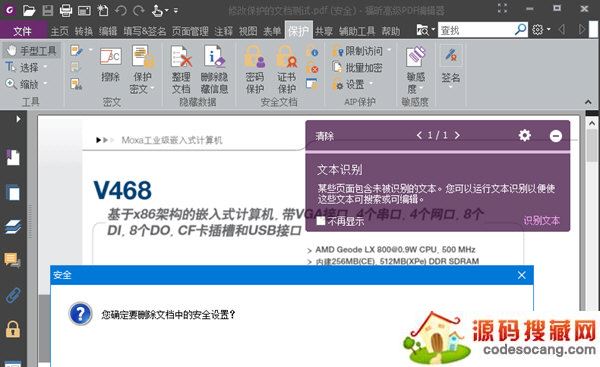Switch to the 视图 ribbon tab
This screenshot has width=600, height=367.
coord(248,31)
